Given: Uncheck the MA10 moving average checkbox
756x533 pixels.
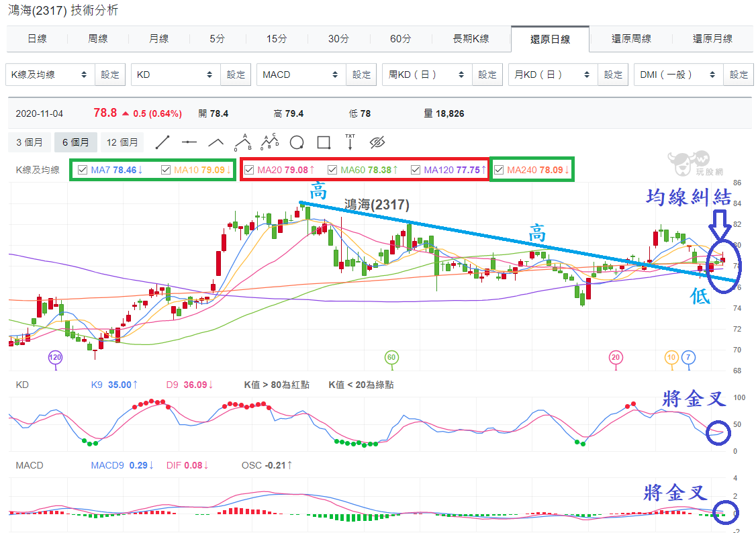Looking at the screenshot, I should [x=166, y=170].
